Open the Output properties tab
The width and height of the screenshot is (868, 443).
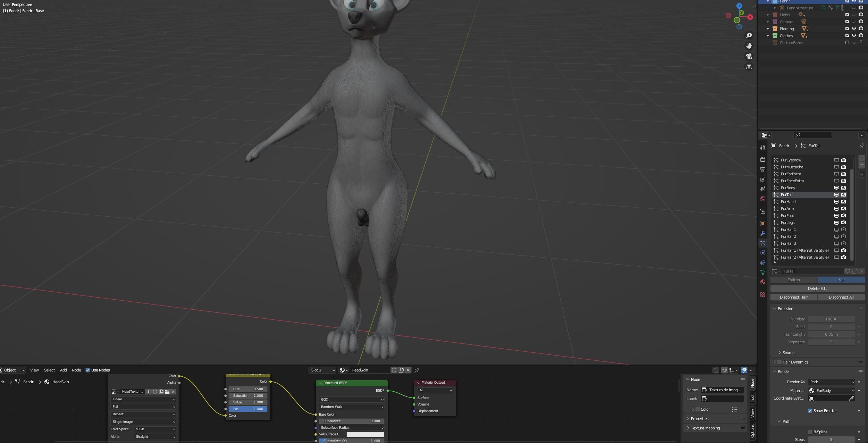[762, 169]
